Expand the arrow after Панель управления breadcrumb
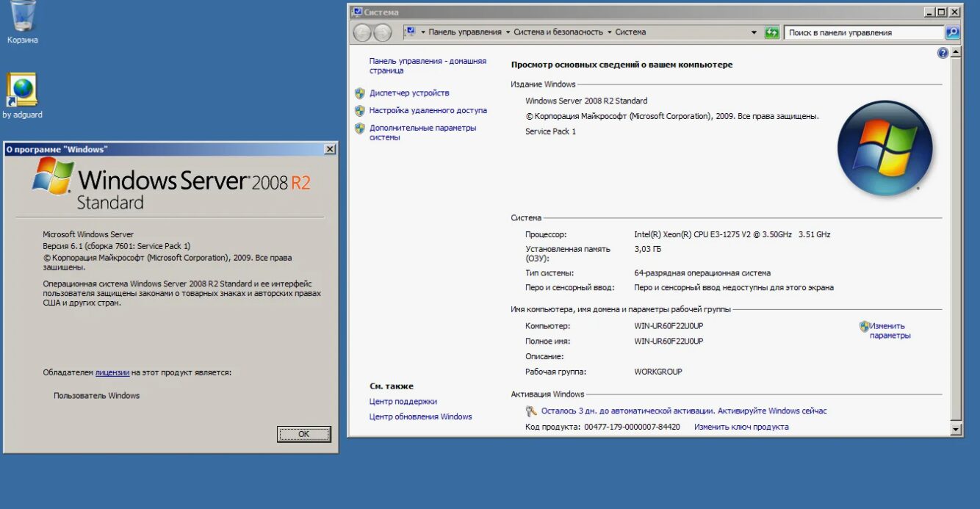The height and width of the screenshot is (509, 980). (508, 32)
